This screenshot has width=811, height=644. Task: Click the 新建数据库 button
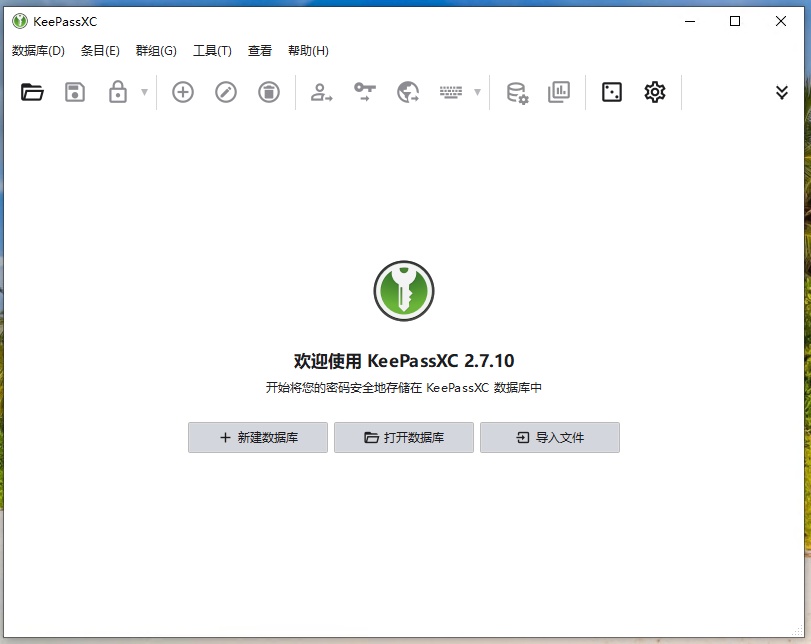(x=257, y=437)
